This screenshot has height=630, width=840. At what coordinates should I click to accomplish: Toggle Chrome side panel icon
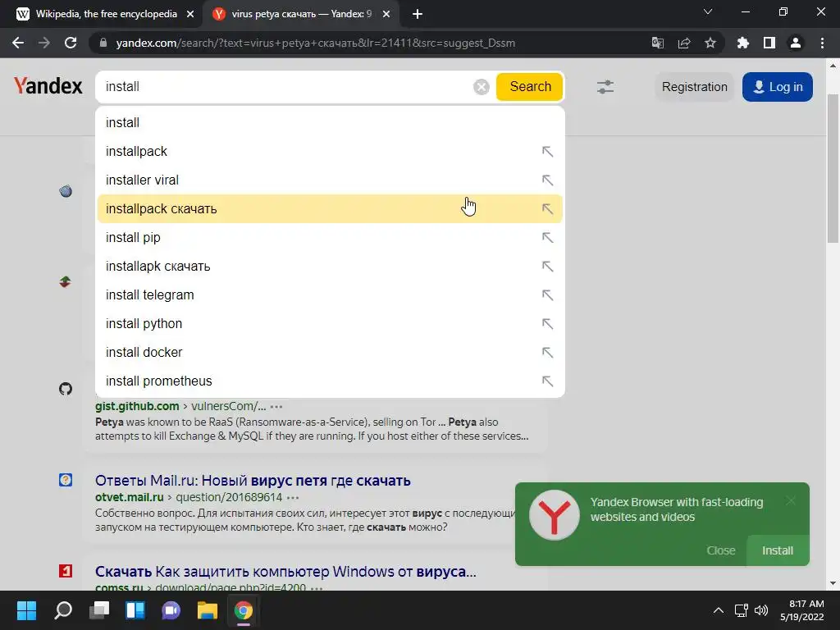point(769,43)
